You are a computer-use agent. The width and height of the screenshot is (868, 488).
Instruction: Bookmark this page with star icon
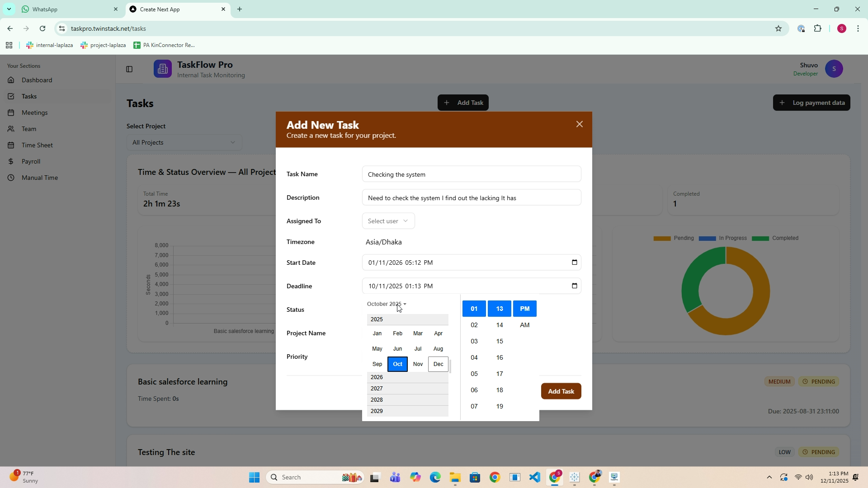coord(778,28)
